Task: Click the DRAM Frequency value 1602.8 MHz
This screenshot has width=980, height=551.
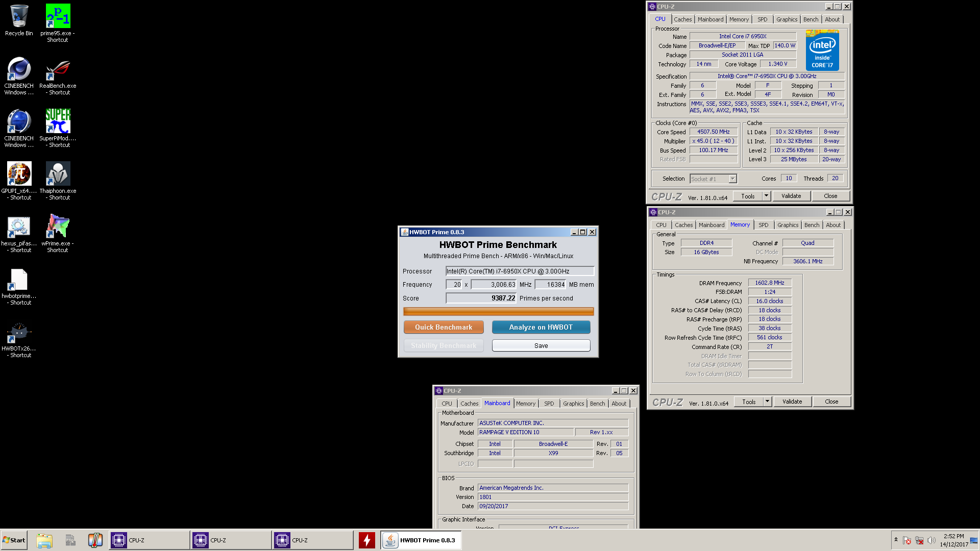Action: 770,283
